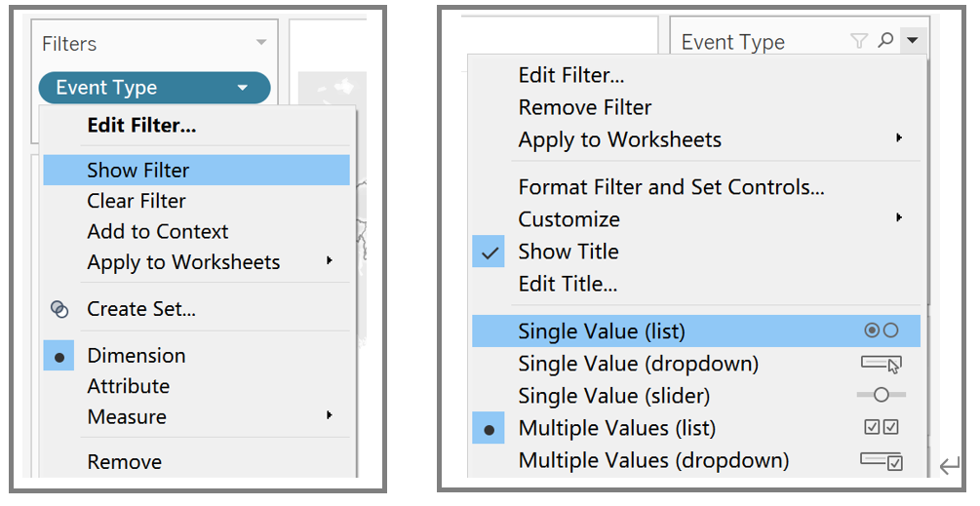This screenshot has height=506, width=980.
Task: Toggle the Show Title checkmark
Action: click(490, 253)
